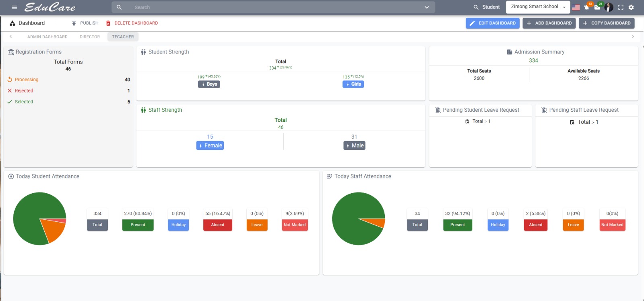Image resolution: width=644 pixels, height=301 pixels.
Task: Open the settings gear icon
Action: tap(631, 7)
